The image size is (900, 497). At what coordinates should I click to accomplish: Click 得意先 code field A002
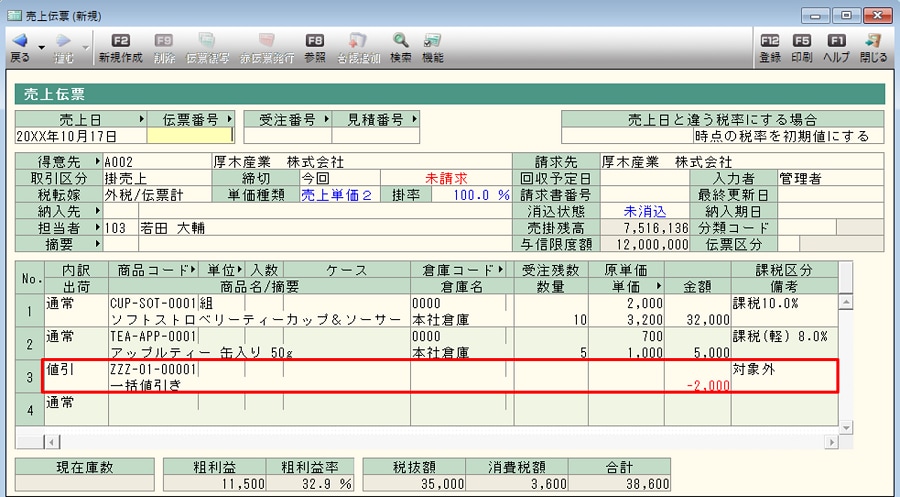pos(157,162)
